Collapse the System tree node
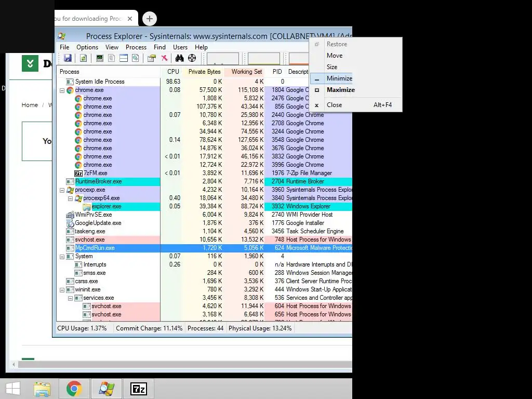532x399 pixels. click(62, 257)
